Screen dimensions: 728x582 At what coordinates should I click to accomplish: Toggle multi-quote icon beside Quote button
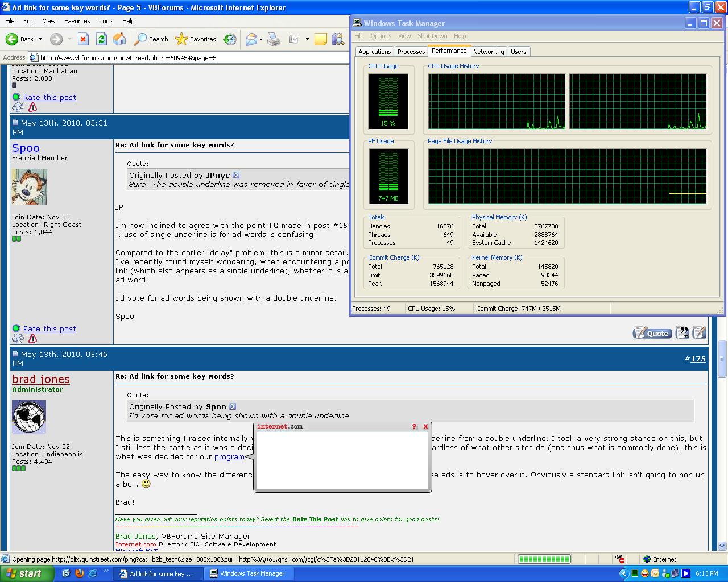click(x=682, y=332)
